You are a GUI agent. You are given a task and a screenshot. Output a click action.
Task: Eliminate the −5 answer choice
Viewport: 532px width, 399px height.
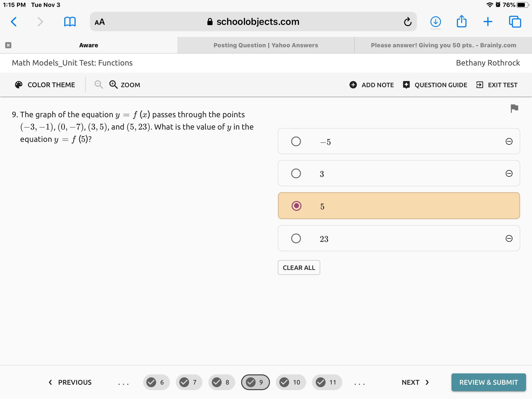[x=509, y=141]
